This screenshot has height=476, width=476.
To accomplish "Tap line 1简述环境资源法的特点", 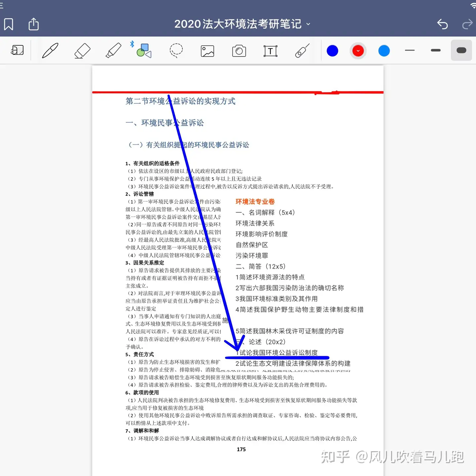I will coord(270,277).
